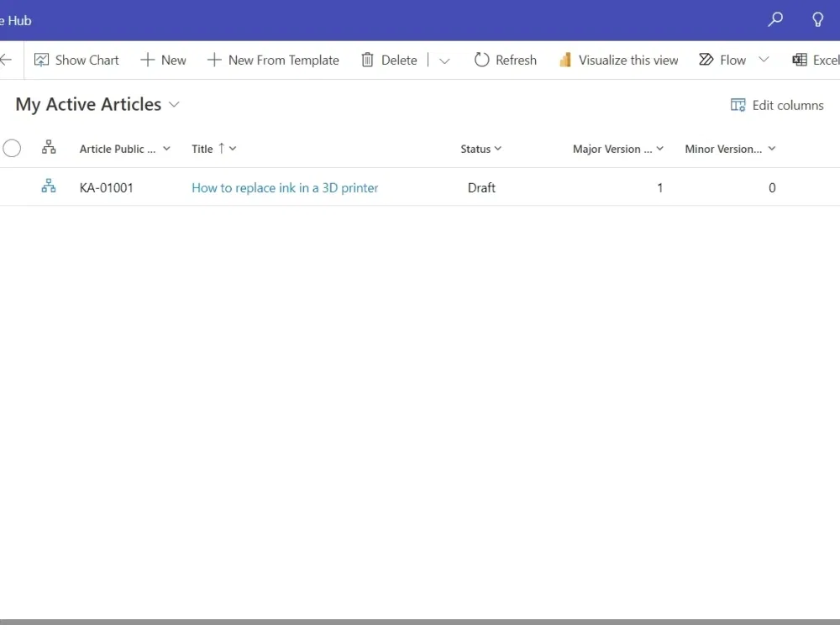Delete the selected article
Screen dimensions: 840x630
click(x=390, y=60)
